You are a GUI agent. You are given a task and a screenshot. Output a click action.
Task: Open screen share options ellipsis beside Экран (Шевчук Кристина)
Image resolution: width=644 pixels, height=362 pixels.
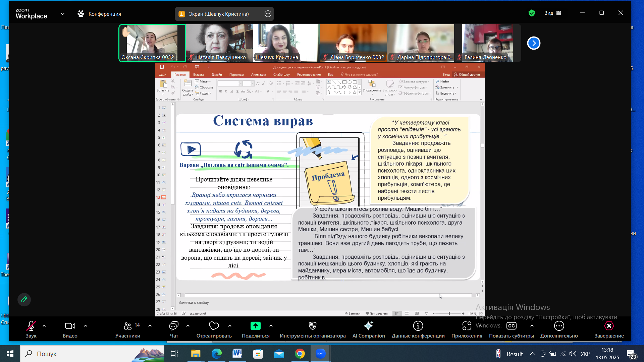tap(268, 14)
